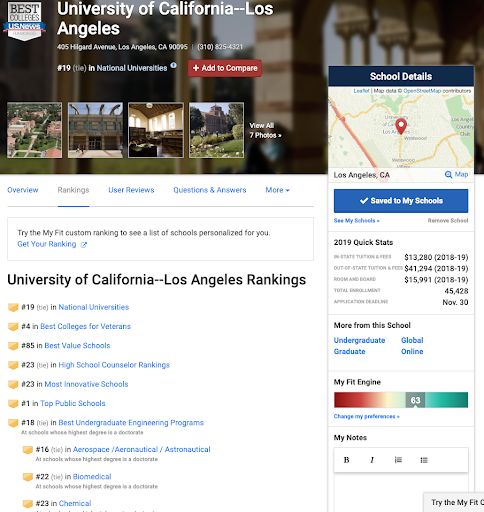The width and height of the screenshot is (484, 512).
Task: Click badge icon next to Most Innovative Schools
Action: 13,384
